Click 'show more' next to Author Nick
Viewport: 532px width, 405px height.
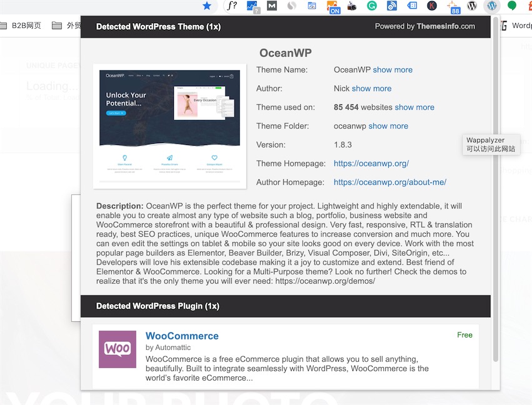point(371,88)
